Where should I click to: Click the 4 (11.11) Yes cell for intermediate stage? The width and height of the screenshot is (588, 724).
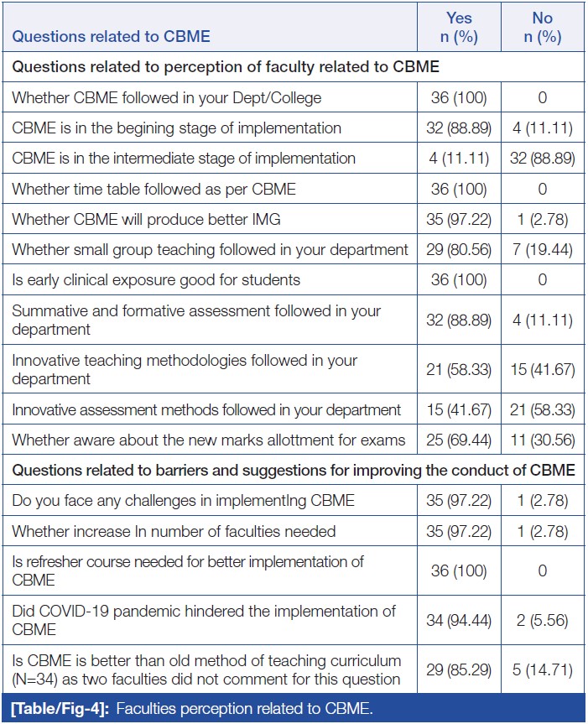pos(458,159)
